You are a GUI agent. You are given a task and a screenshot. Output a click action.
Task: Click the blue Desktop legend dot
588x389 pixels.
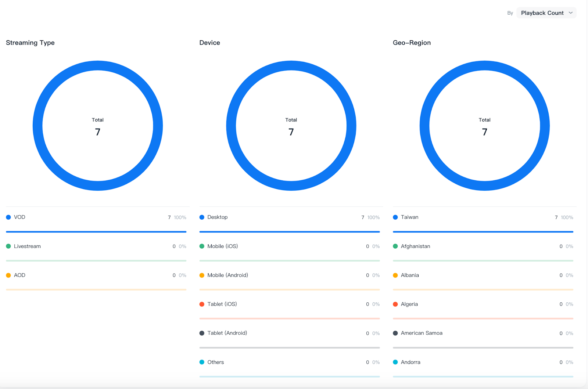(202, 217)
